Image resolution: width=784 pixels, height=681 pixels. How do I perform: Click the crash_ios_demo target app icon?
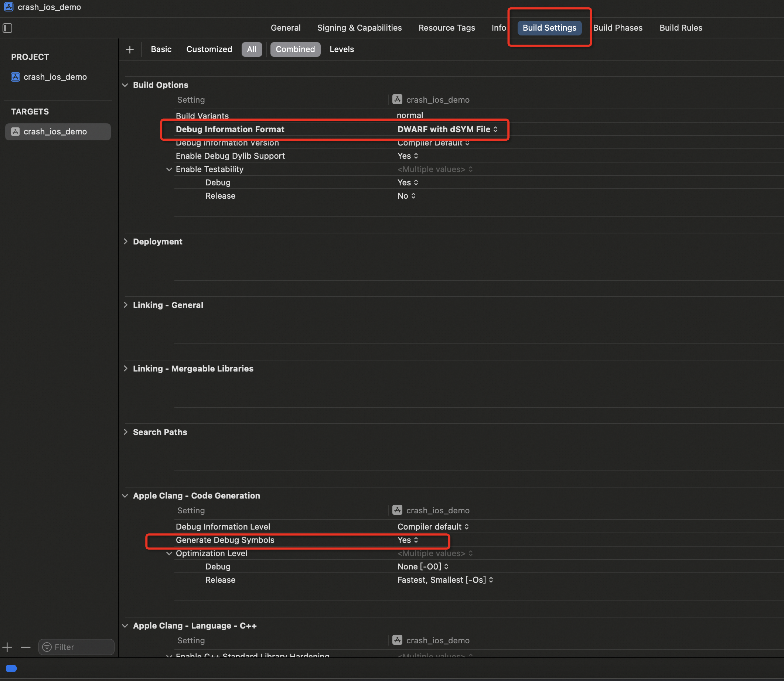(15, 131)
